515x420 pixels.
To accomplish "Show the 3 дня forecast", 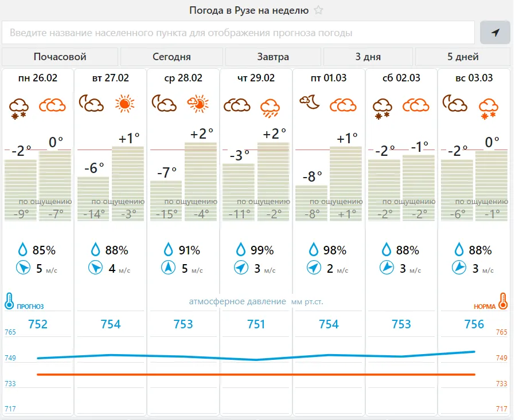I will pyautogui.click(x=368, y=57).
